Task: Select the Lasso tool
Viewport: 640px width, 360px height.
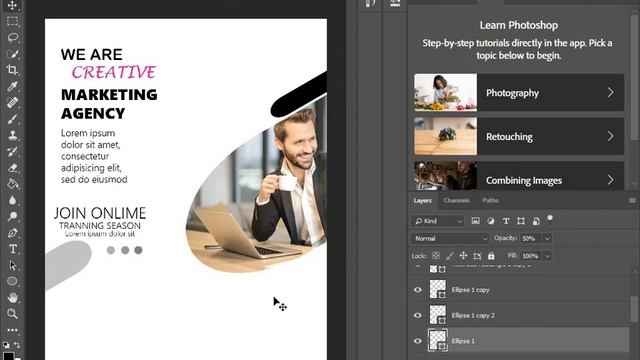Action: 12,37
